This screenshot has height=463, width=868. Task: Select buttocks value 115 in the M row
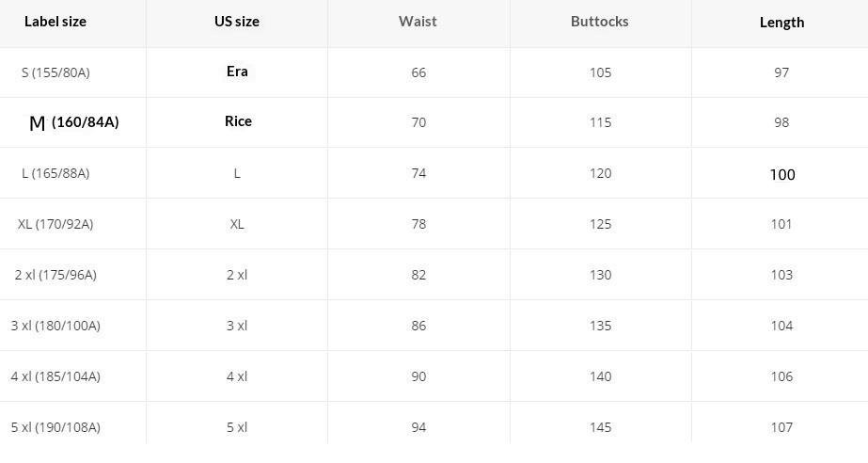coord(600,122)
